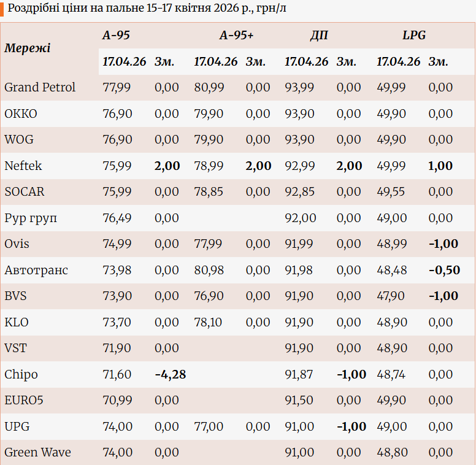Select the Green Wave network name

[37, 453]
